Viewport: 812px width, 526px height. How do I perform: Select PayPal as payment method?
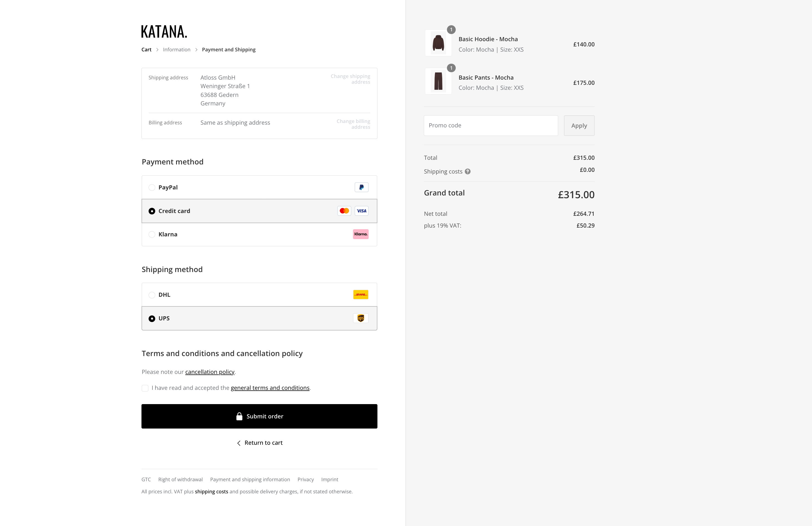[x=152, y=188]
